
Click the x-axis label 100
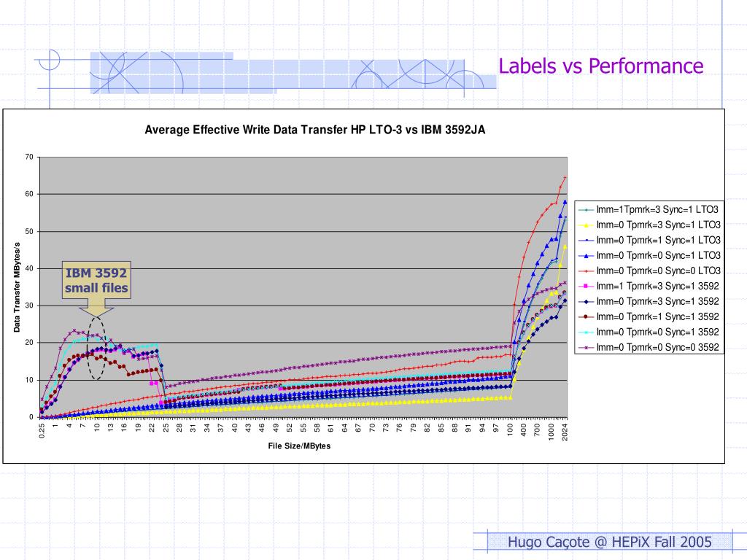(x=510, y=429)
